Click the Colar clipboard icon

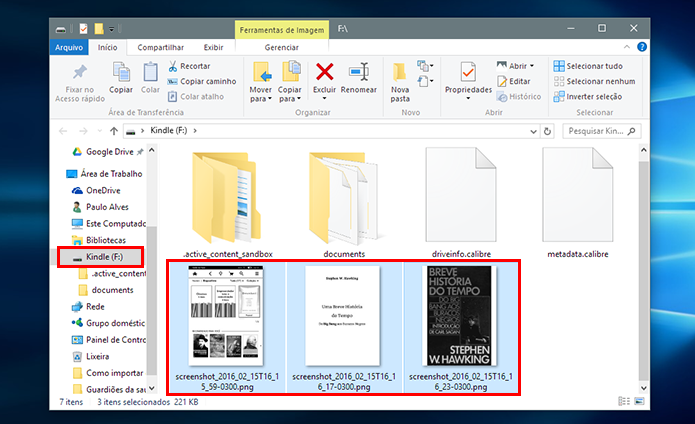click(150, 72)
